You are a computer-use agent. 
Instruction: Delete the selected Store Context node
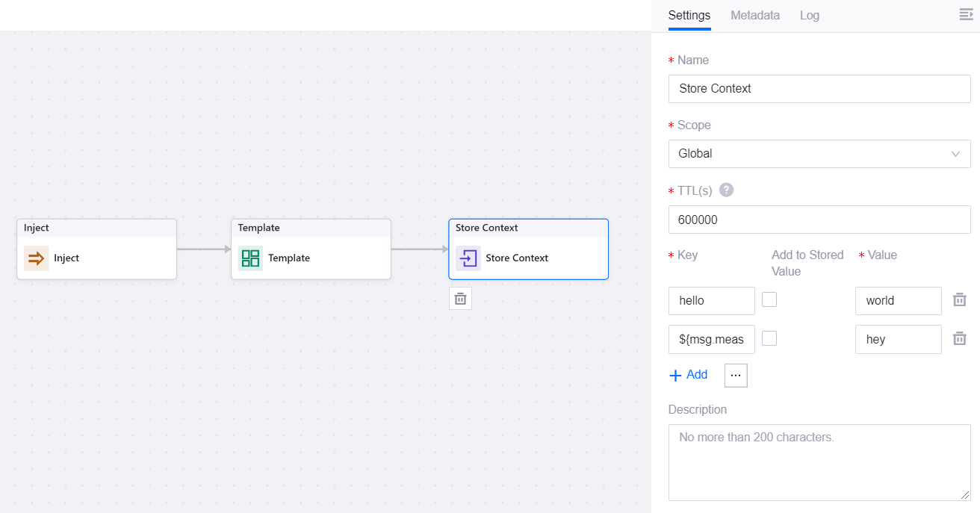pos(460,299)
